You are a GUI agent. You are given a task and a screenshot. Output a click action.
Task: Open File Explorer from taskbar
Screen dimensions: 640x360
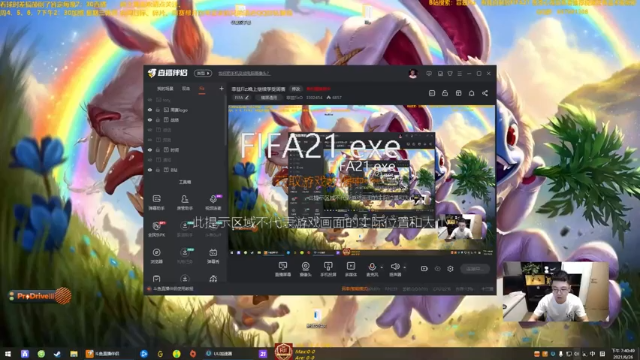(73, 354)
